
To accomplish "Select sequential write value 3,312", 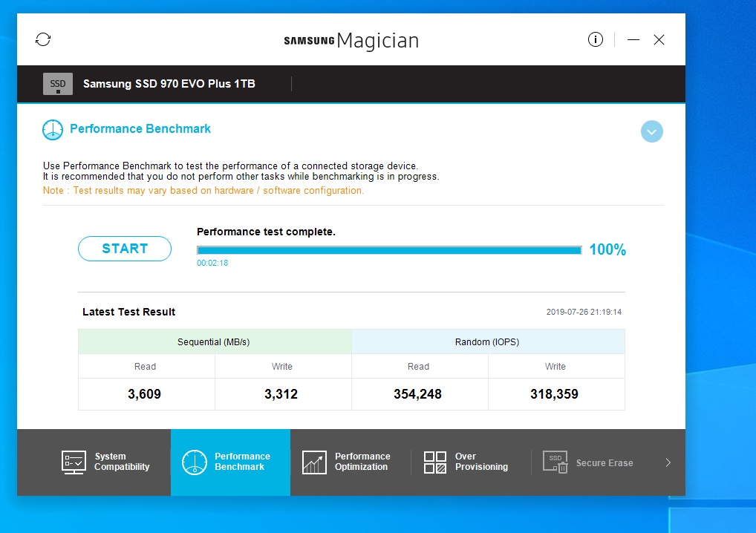I will (281, 394).
